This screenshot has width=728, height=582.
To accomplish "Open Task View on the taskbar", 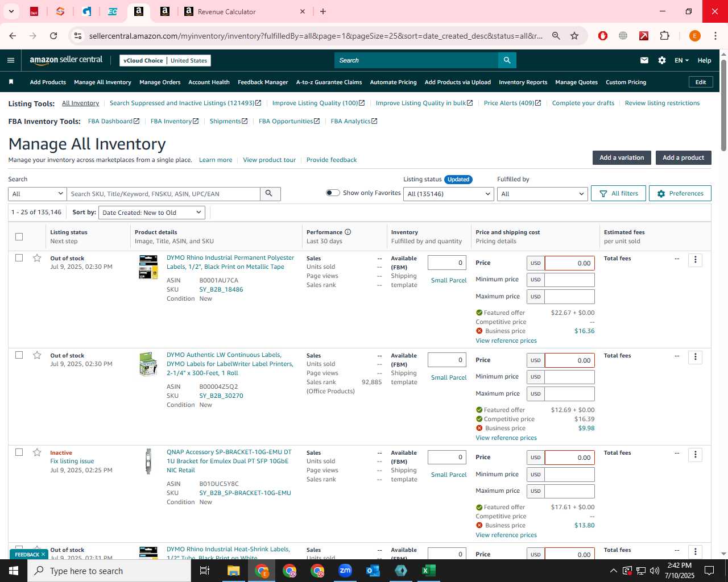I will (205, 571).
